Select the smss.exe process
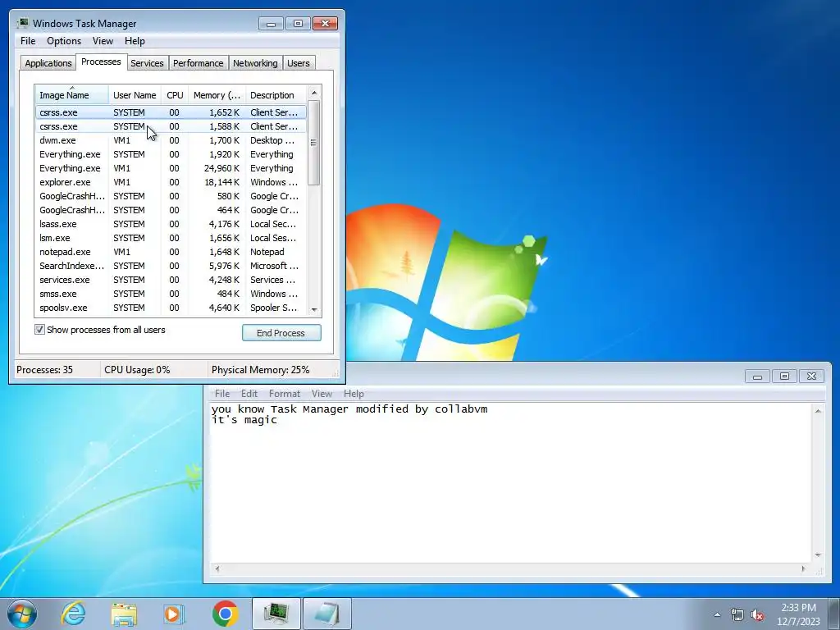The height and width of the screenshot is (630, 840). coord(171,294)
